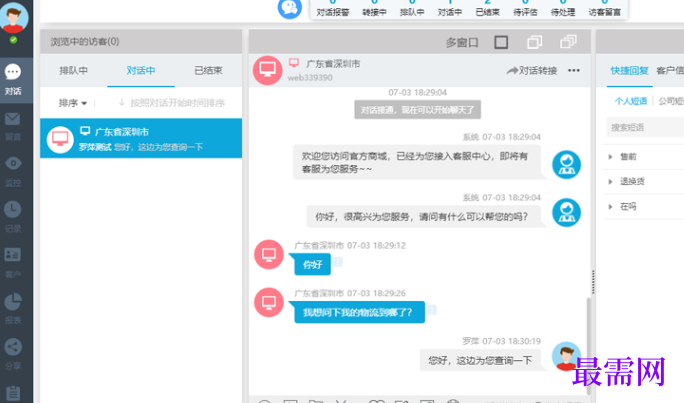Viewport: 684px width, 403px height.
Task: Click the 对话接通 system notice
Action: (417, 109)
